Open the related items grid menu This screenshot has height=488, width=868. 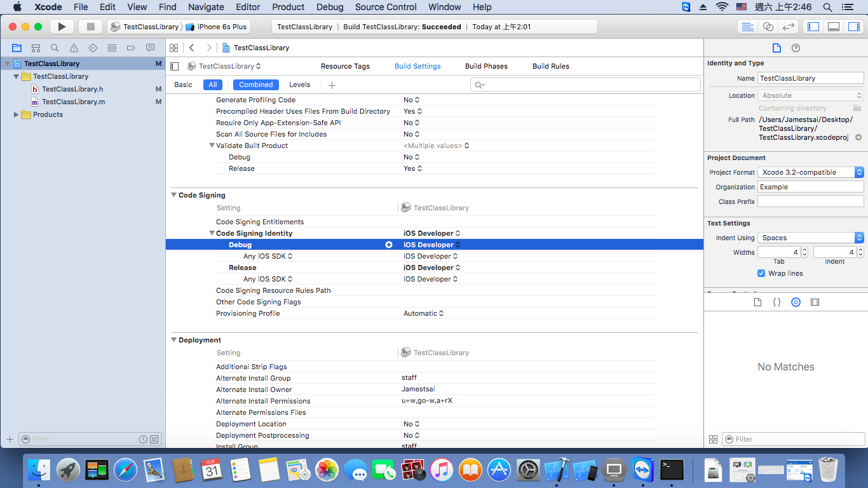(173, 48)
